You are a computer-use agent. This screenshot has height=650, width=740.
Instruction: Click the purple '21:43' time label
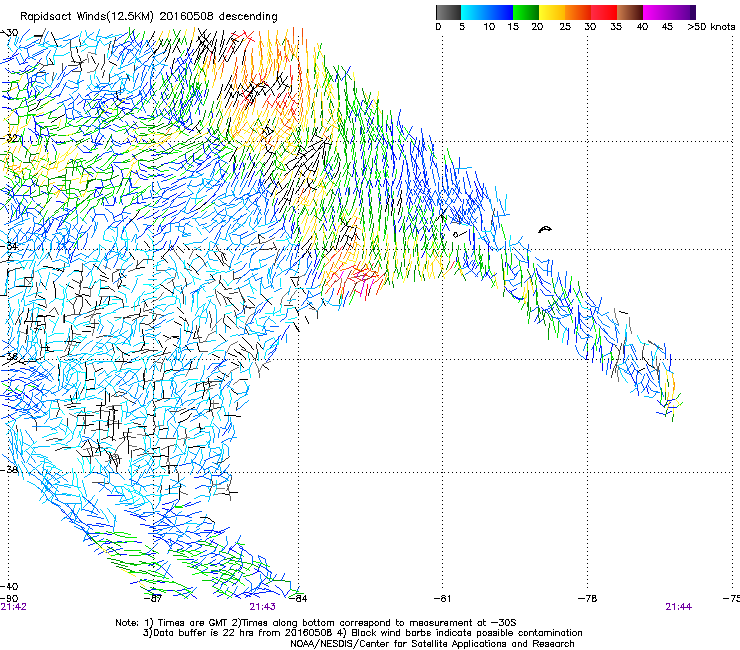tap(262, 607)
